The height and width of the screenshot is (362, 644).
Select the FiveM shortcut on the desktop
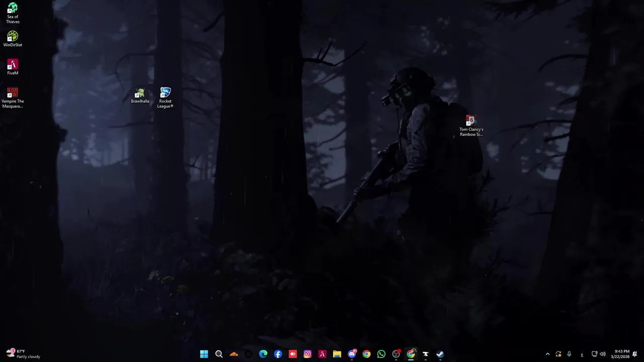[x=13, y=67]
